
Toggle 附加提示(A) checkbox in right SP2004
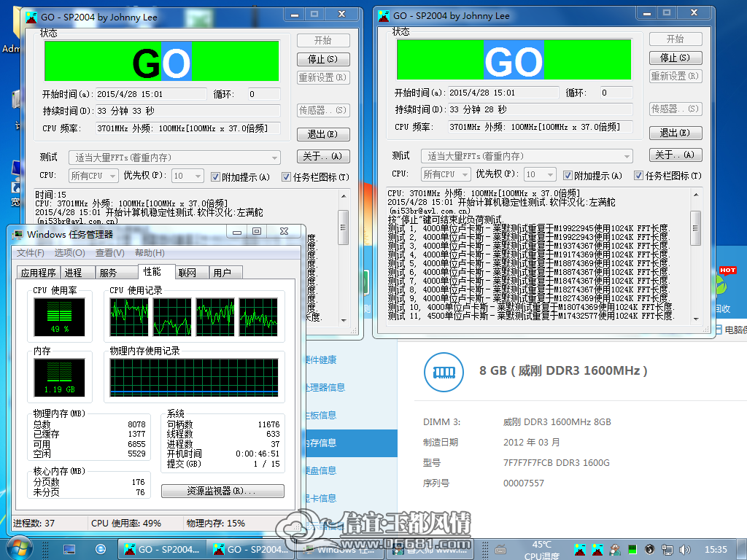pos(568,176)
